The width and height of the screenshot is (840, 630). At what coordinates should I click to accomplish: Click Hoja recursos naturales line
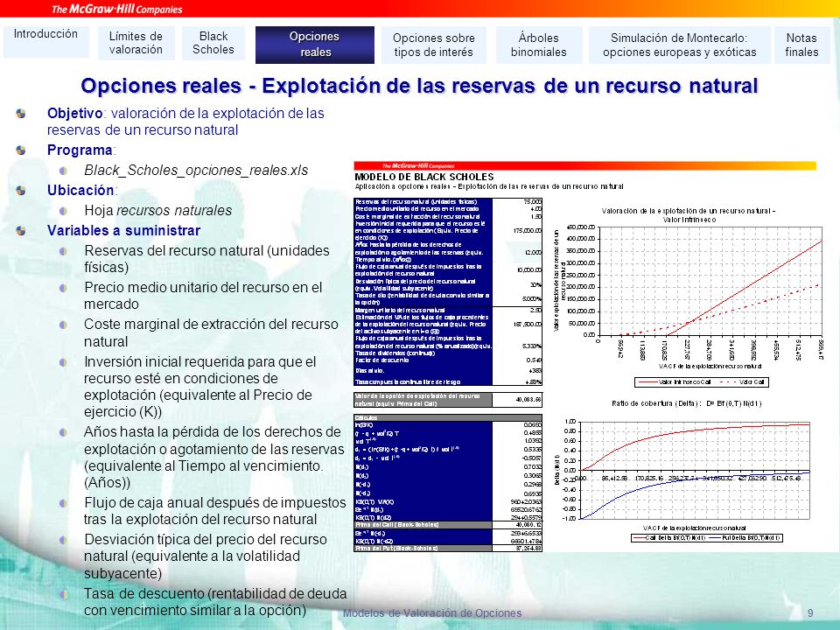(x=158, y=211)
